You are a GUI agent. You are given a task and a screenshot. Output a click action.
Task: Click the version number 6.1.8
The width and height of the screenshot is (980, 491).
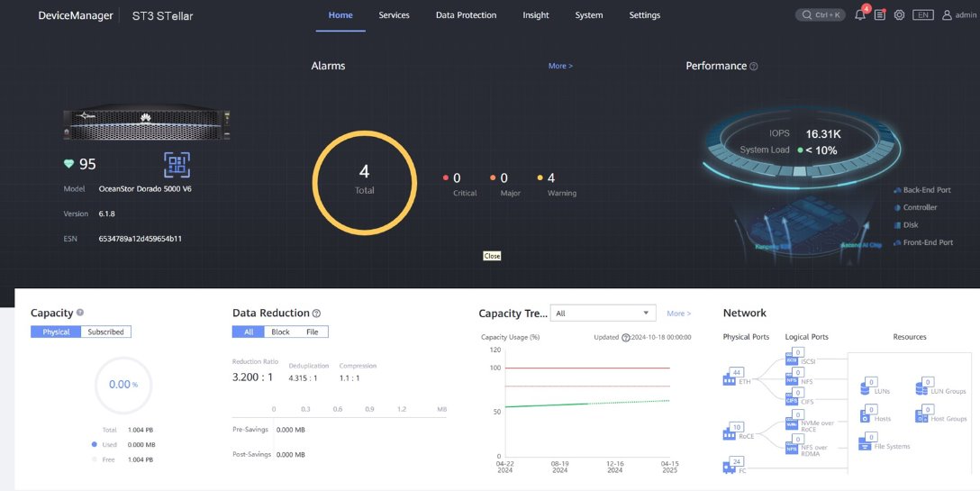[x=107, y=214]
